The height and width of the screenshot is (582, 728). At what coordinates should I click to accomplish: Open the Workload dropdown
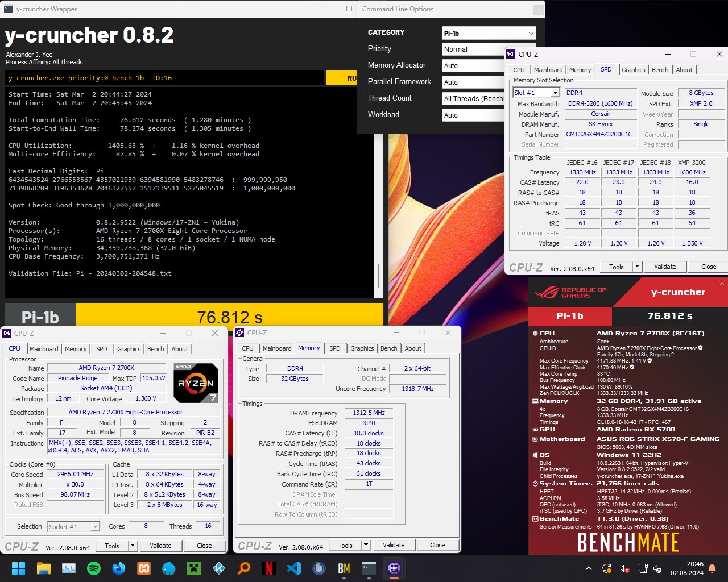pyautogui.click(x=473, y=115)
